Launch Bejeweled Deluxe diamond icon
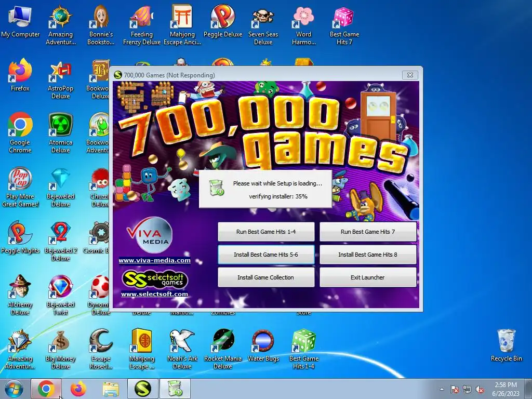532x399 pixels. 60,187
